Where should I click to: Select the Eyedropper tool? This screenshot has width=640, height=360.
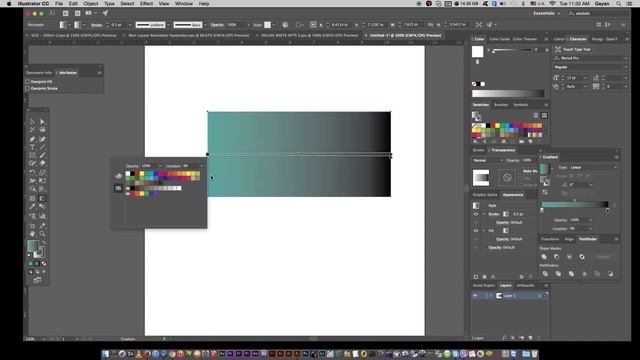[32, 207]
